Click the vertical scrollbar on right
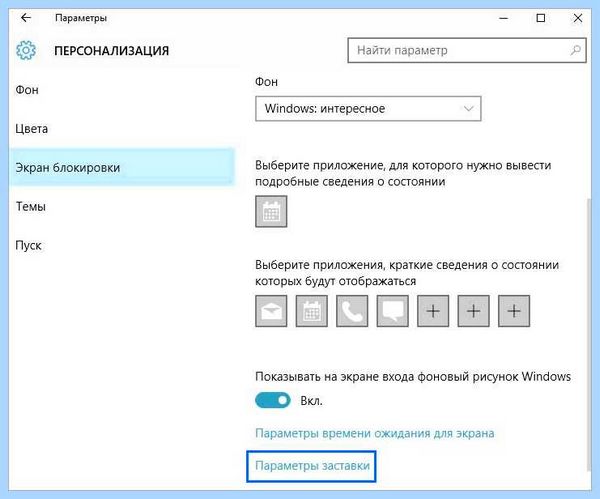 (589, 335)
